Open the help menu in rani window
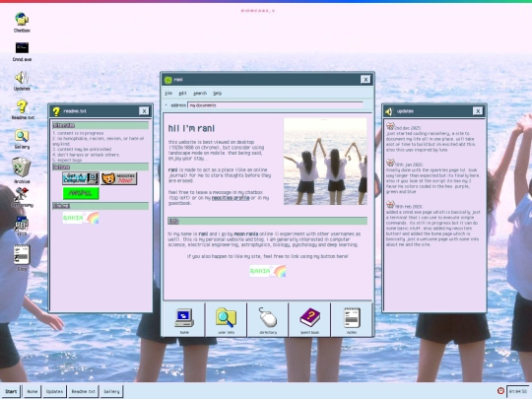Image resolution: width=532 pixels, height=399 pixels. (x=217, y=94)
